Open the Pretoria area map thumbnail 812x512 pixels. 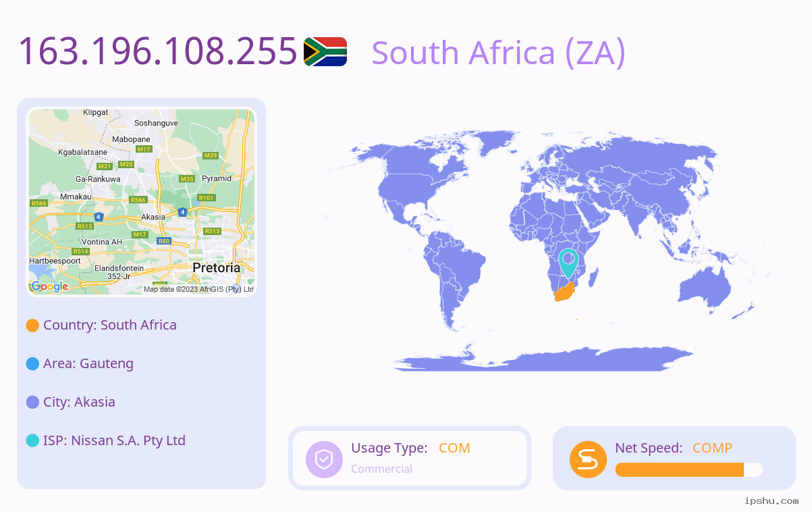tap(142, 202)
